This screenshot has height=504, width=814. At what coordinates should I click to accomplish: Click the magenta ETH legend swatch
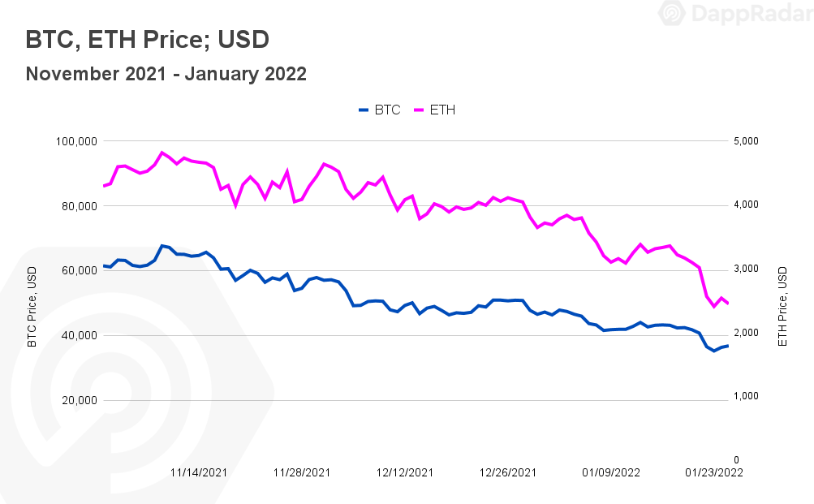point(419,110)
